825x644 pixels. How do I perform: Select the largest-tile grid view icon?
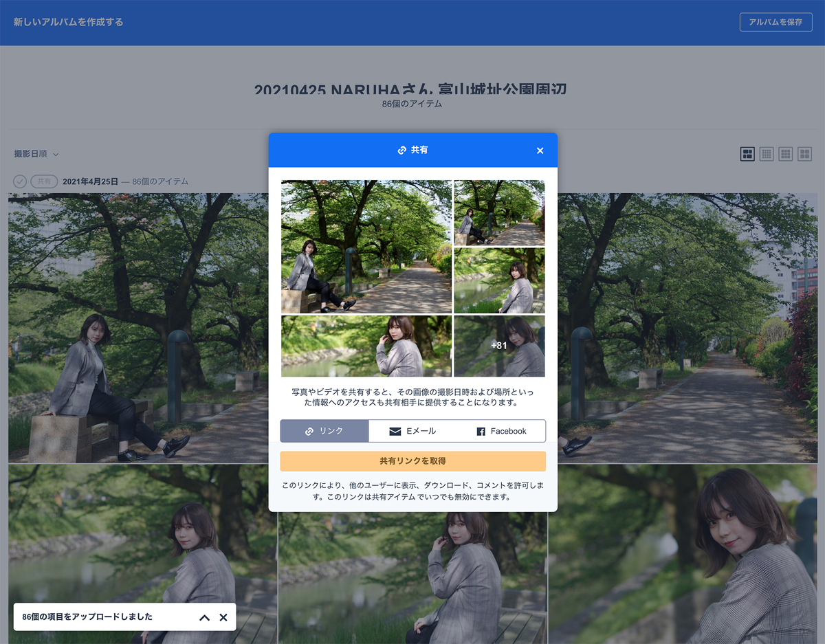pos(747,154)
